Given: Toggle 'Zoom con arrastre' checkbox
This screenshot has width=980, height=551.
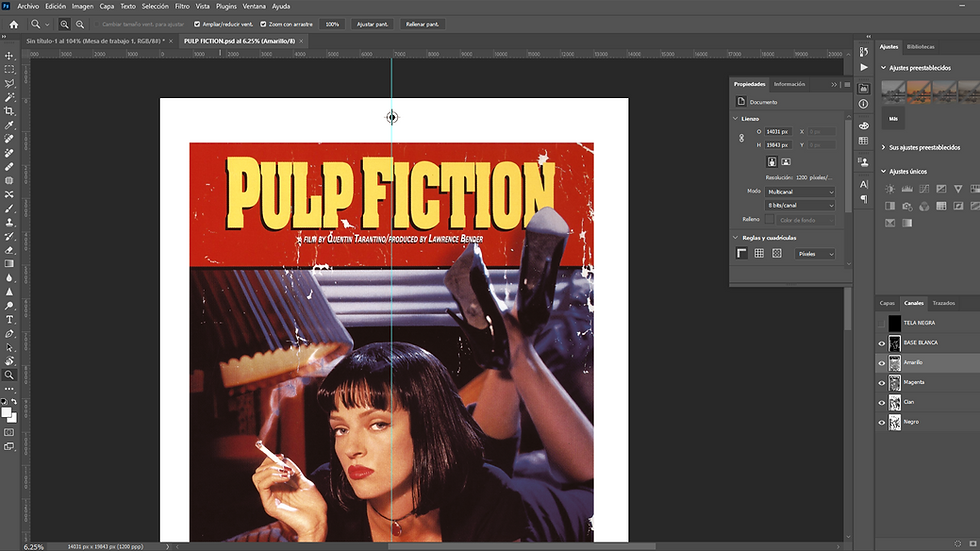Looking at the screenshot, I should tap(263, 24).
